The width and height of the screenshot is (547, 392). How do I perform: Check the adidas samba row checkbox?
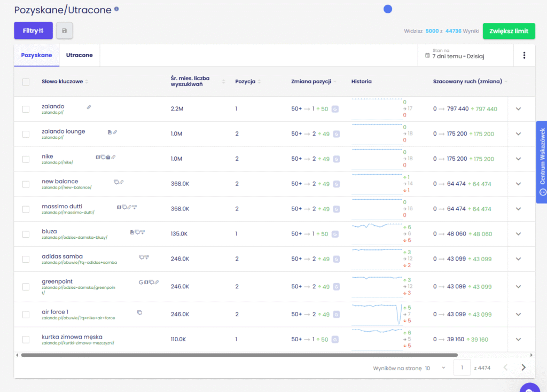[x=26, y=259]
